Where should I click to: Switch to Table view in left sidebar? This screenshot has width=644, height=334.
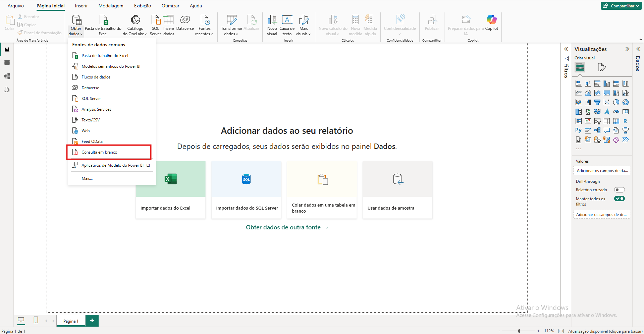click(7, 63)
